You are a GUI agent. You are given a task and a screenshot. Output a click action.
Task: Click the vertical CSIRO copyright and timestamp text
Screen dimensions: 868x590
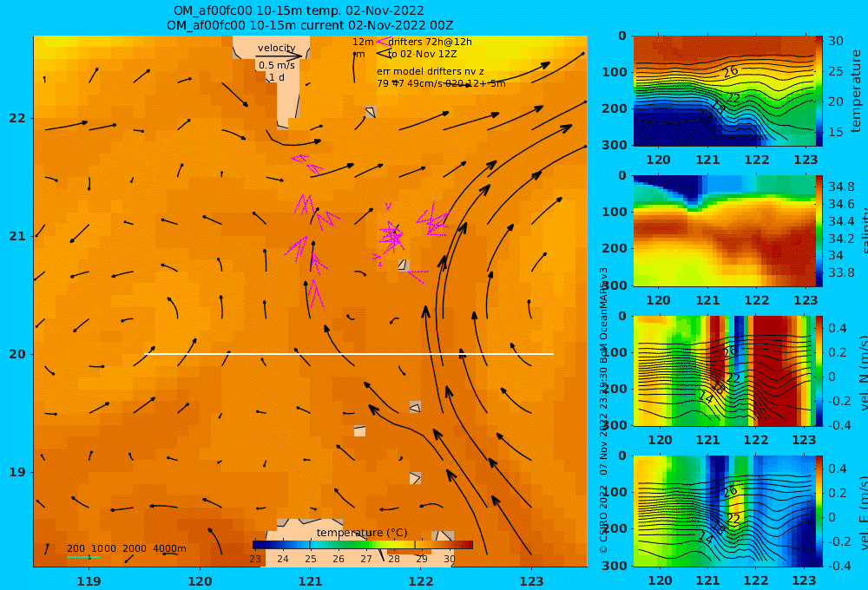[603, 410]
